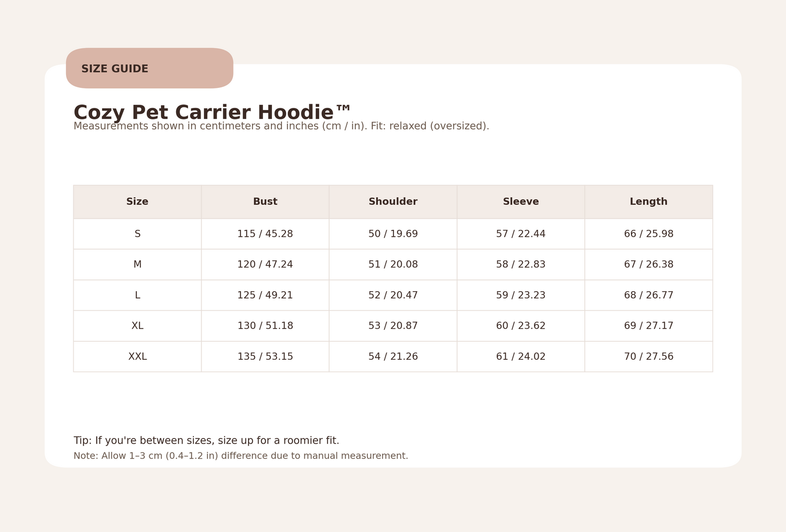Screen dimensions: 786x532
Task: Select the Size column header
Action: click(x=137, y=202)
